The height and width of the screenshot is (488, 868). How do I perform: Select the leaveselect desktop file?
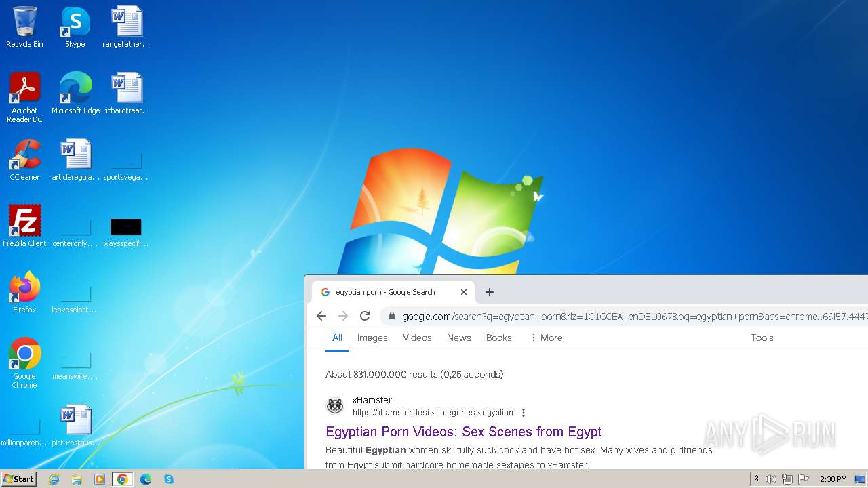tap(75, 298)
